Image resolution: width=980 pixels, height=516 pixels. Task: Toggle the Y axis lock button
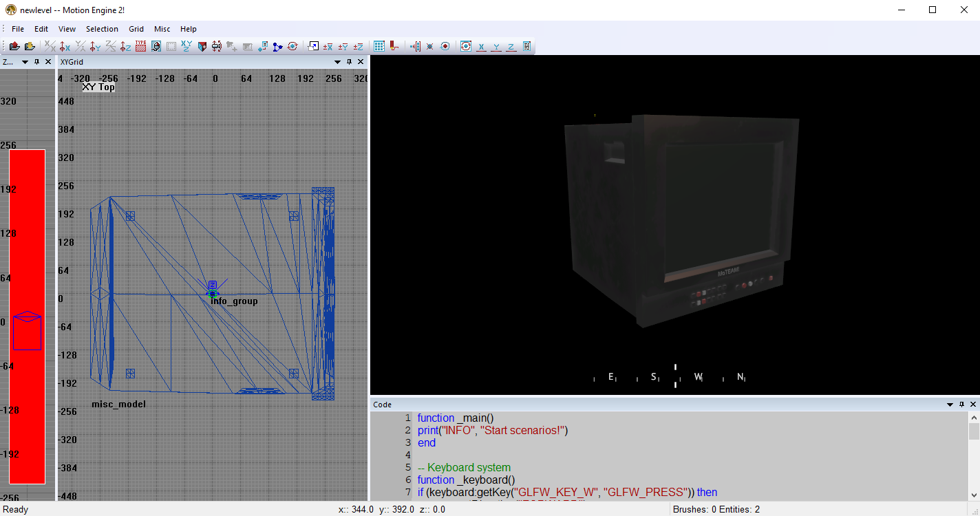click(x=496, y=46)
